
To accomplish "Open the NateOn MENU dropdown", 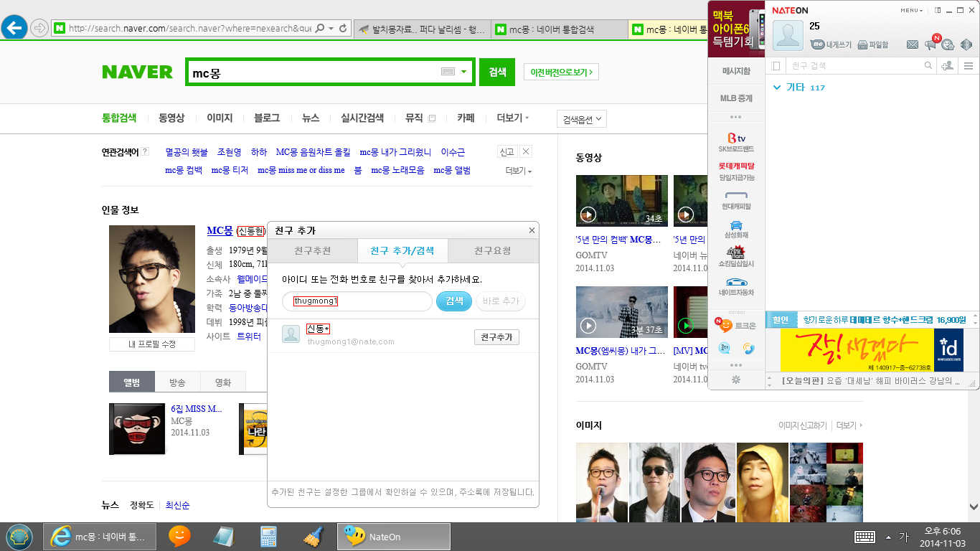I will (912, 10).
